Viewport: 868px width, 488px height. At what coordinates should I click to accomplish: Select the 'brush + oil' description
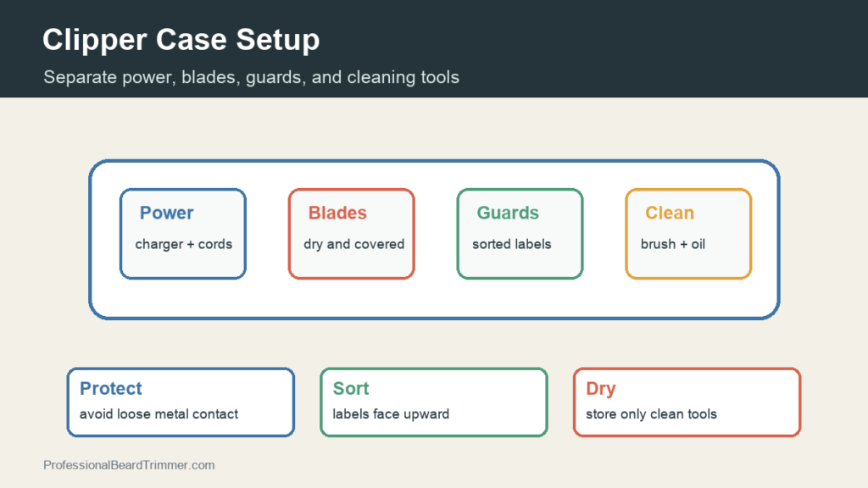coord(672,244)
